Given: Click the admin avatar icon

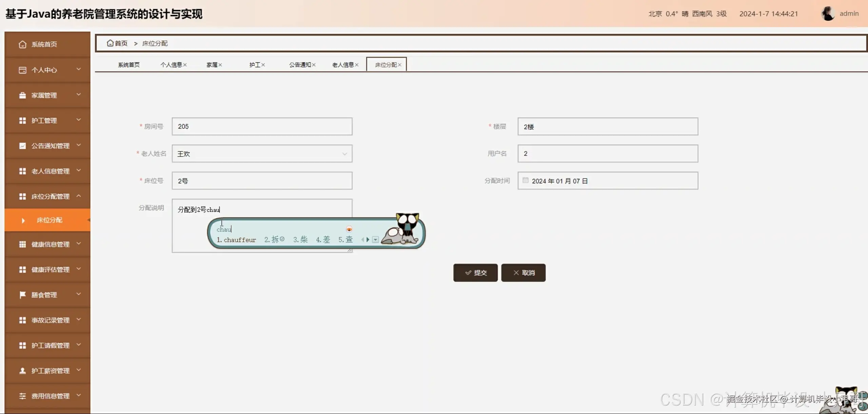Looking at the screenshot, I should click(x=828, y=14).
